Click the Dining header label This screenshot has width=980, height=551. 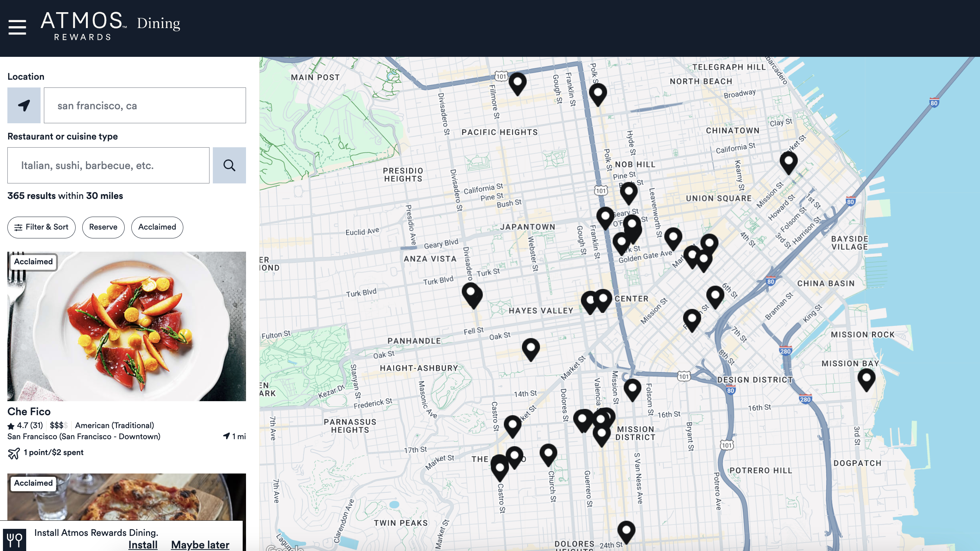(x=158, y=23)
